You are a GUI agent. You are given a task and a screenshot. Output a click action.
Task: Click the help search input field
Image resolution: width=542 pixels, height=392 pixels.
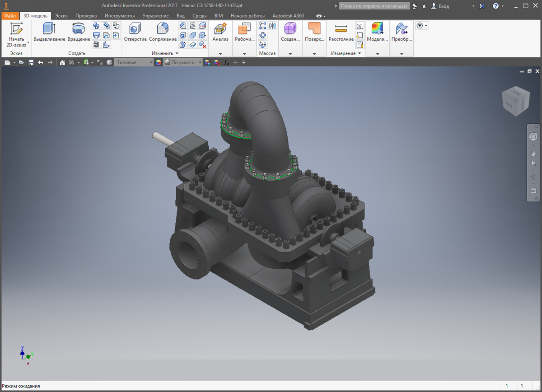(374, 6)
